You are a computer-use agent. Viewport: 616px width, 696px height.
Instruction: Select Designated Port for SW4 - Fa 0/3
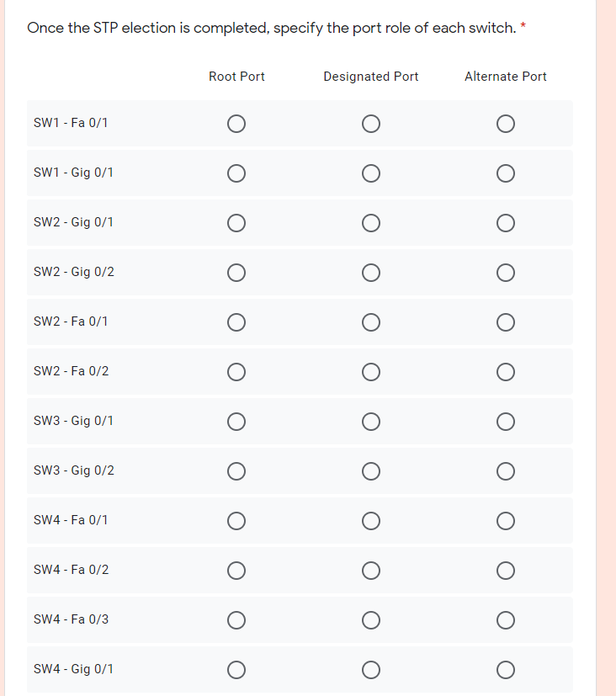pyautogui.click(x=371, y=619)
